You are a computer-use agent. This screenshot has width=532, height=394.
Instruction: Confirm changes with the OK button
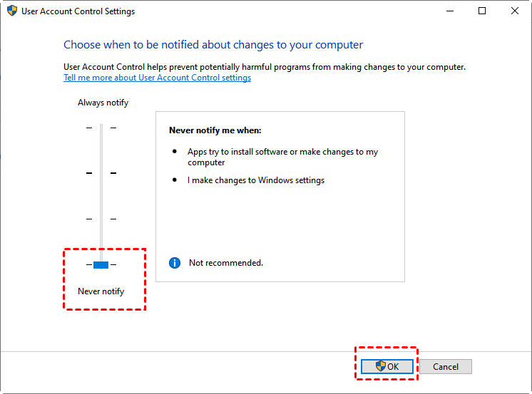pyautogui.click(x=387, y=367)
